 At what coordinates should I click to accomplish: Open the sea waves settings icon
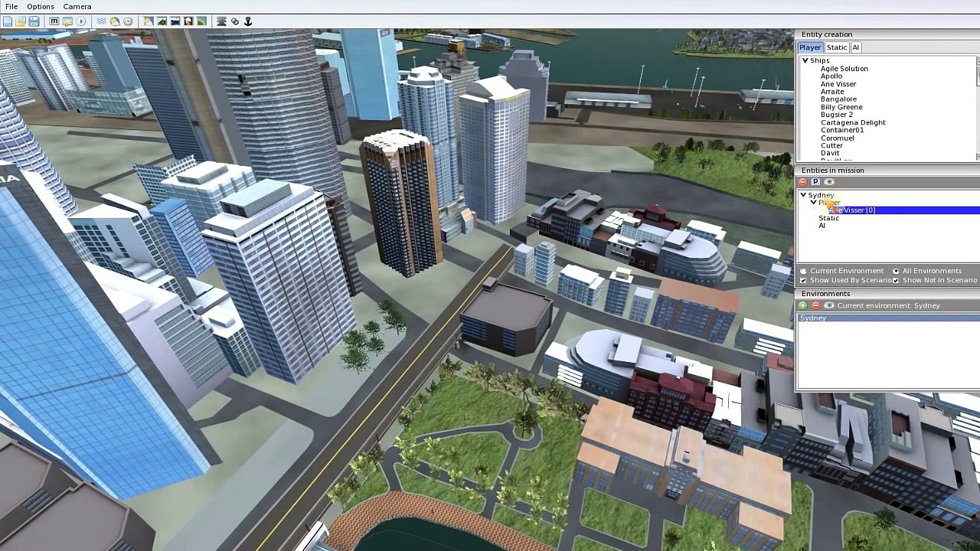101,21
